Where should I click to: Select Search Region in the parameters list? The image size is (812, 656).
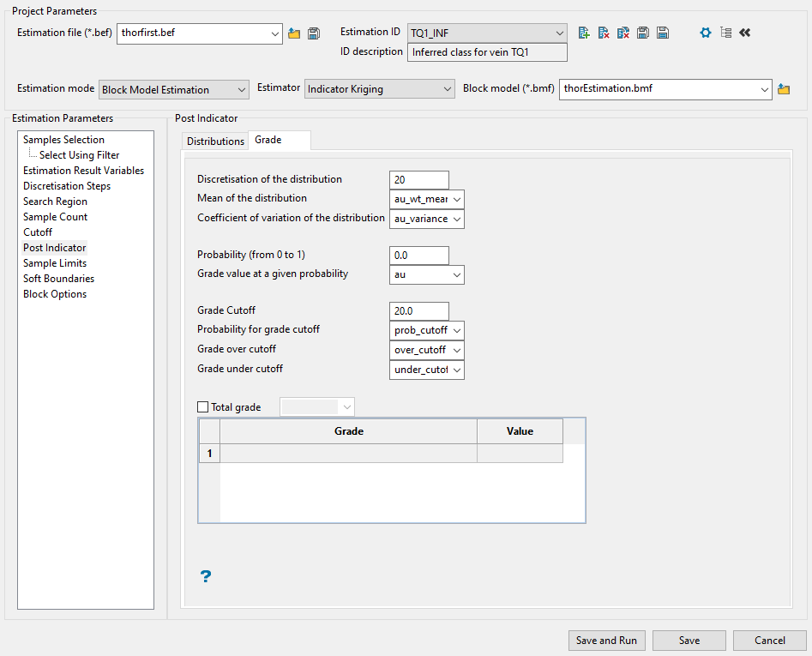(x=55, y=202)
